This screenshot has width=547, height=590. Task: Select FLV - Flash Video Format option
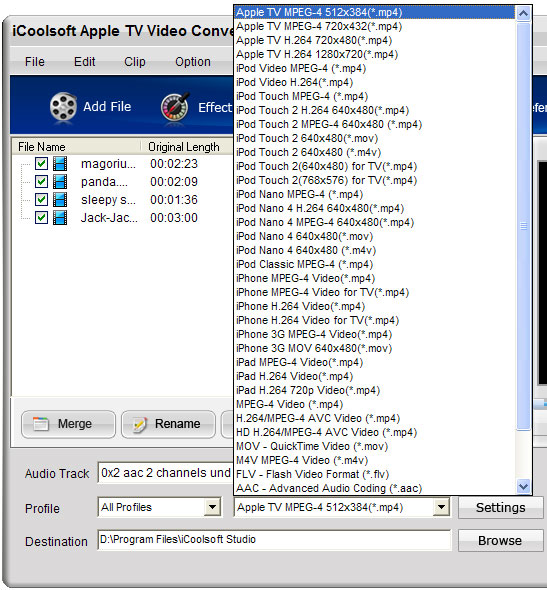pyautogui.click(x=374, y=474)
